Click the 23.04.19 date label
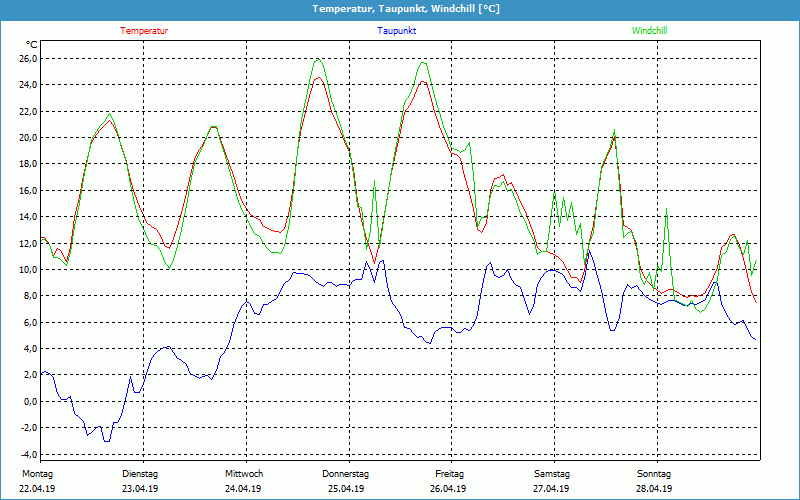The height and width of the screenshot is (500, 800). pos(140,489)
